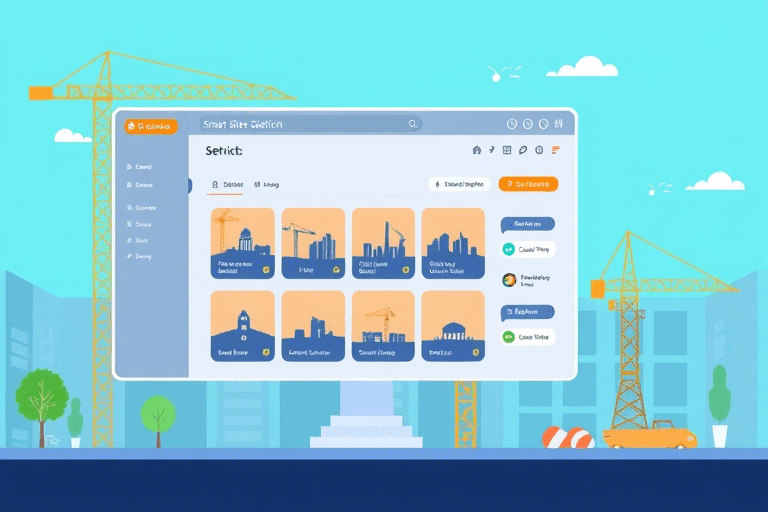Click the clock icon in the top bar
The width and height of the screenshot is (768, 512).
[x=512, y=125]
